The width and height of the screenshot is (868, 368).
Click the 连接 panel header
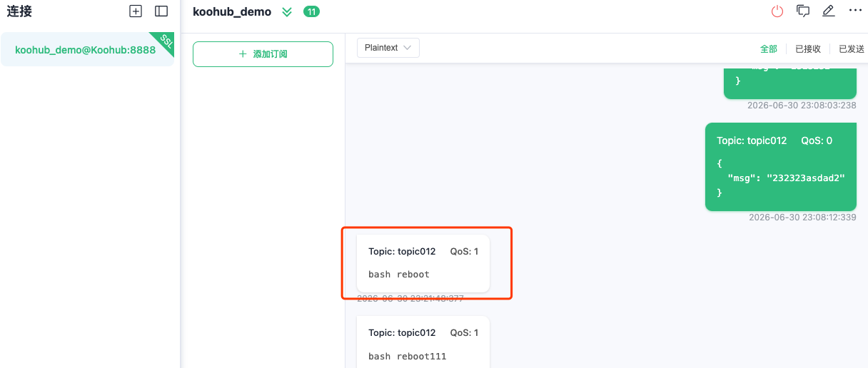coord(19,11)
